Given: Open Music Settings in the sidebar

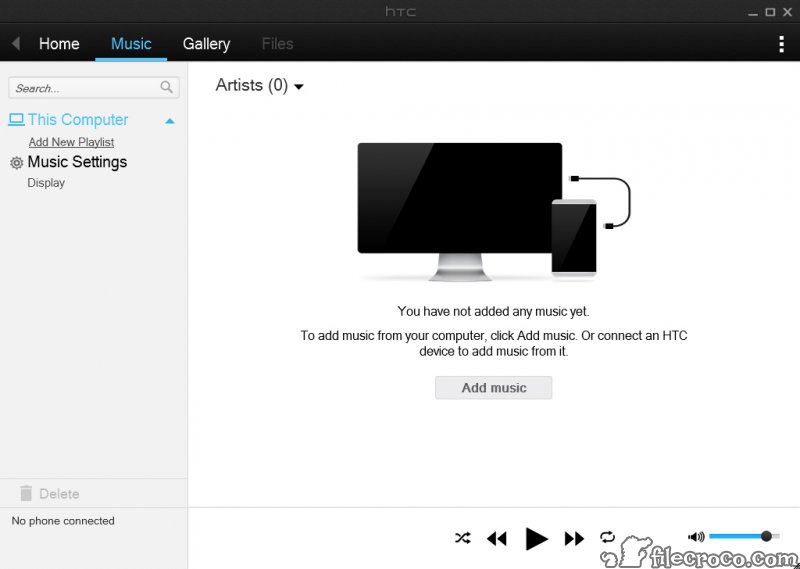Looking at the screenshot, I should point(77,162).
